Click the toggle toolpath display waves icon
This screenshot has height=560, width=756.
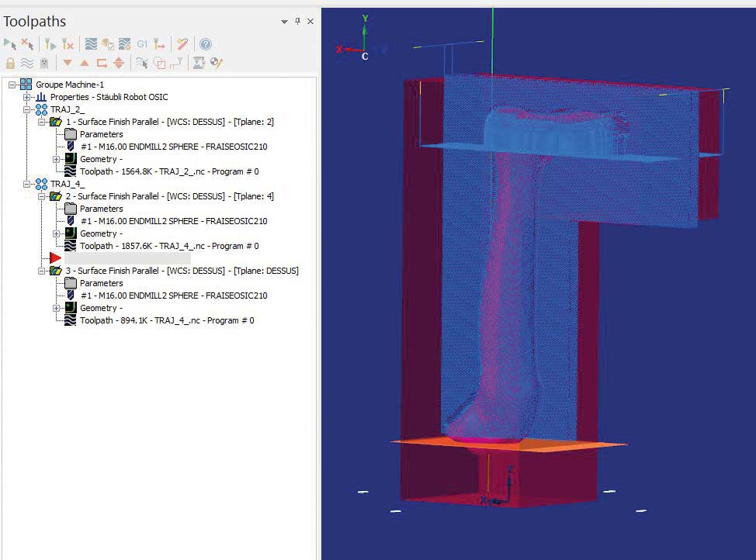click(27, 63)
